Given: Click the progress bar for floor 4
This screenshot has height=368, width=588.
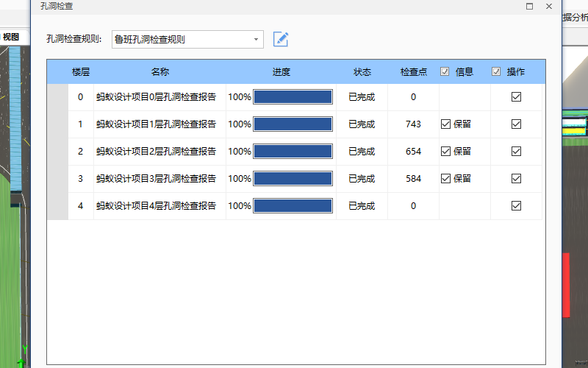Looking at the screenshot, I should click(x=293, y=206).
